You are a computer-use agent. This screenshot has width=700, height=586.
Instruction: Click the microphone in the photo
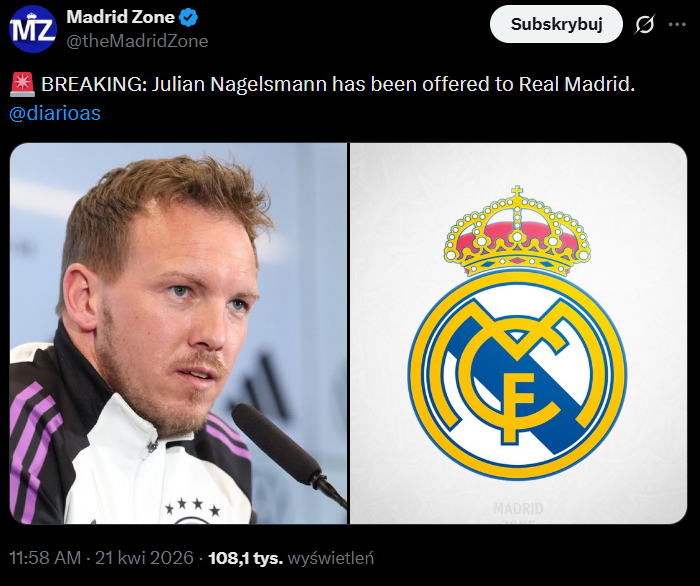289,455
